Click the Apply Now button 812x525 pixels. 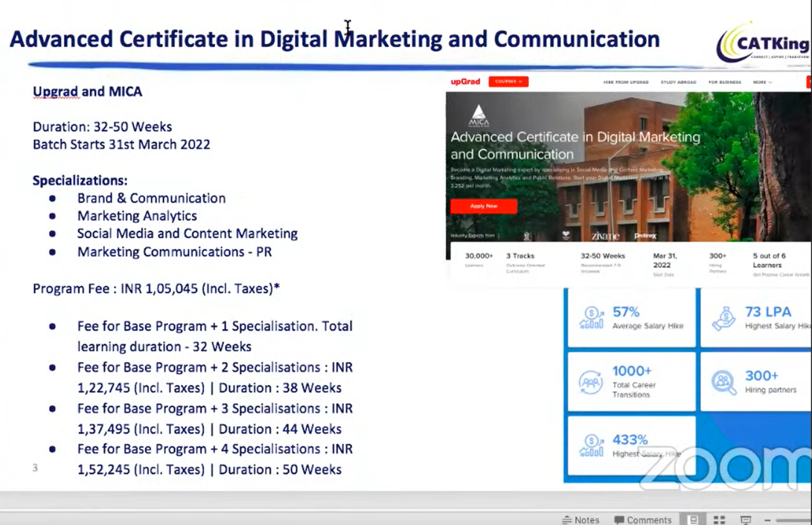(x=484, y=206)
